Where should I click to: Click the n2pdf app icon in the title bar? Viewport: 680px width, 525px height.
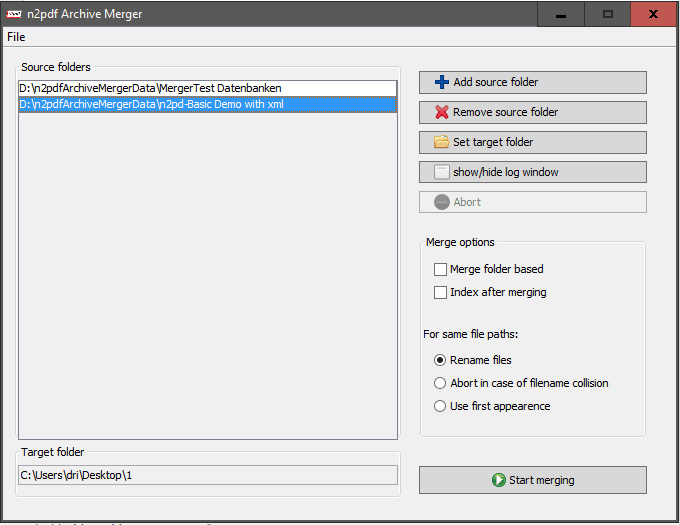[14, 14]
